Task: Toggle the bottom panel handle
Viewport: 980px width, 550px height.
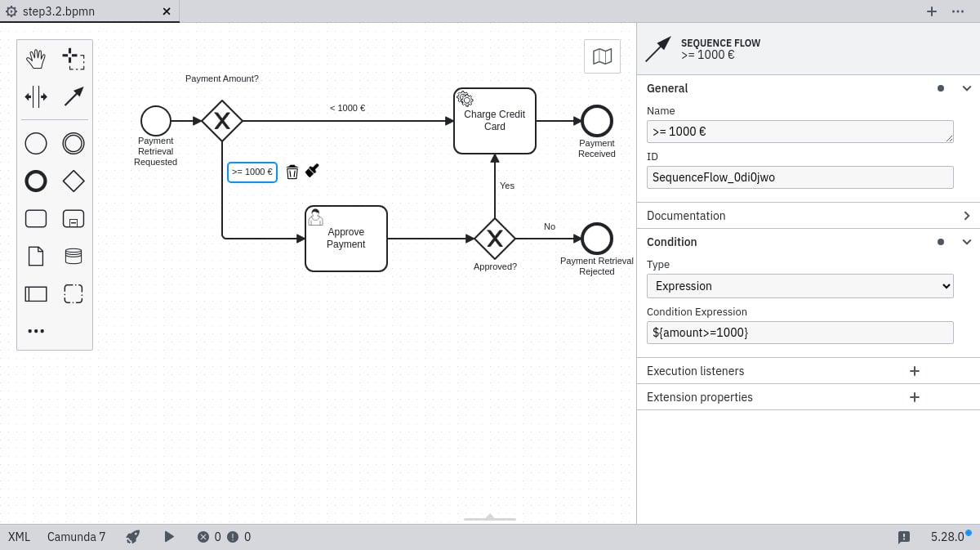Action: click(490, 517)
